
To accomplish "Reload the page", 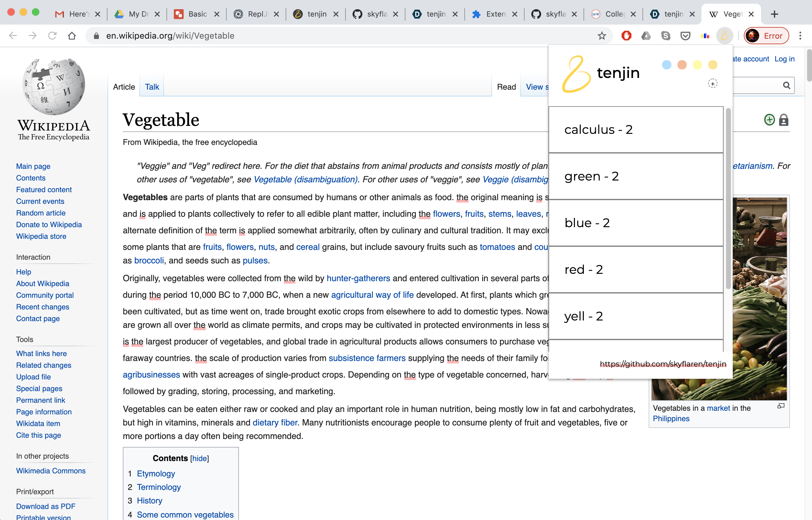I will [52, 36].
